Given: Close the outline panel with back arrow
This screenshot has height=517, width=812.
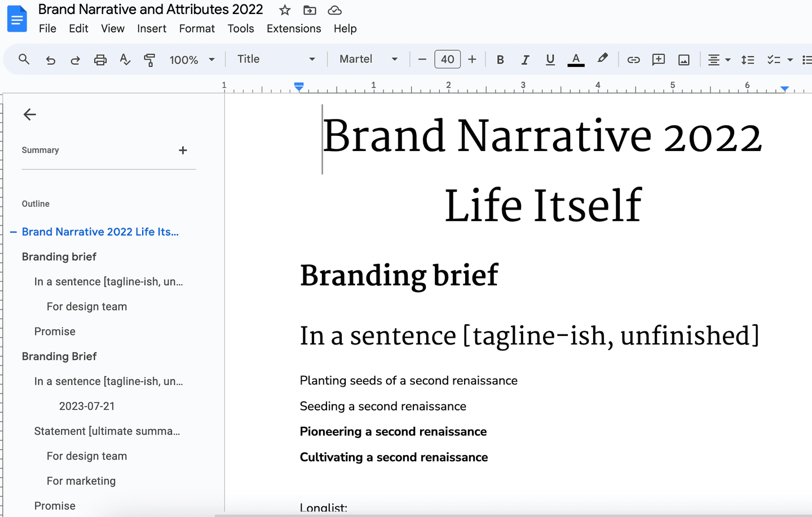Looking at the screenshot, I should pos(29,114).
